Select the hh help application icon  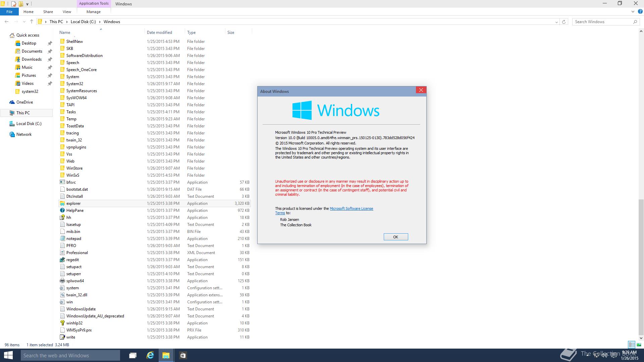(62, 218)
